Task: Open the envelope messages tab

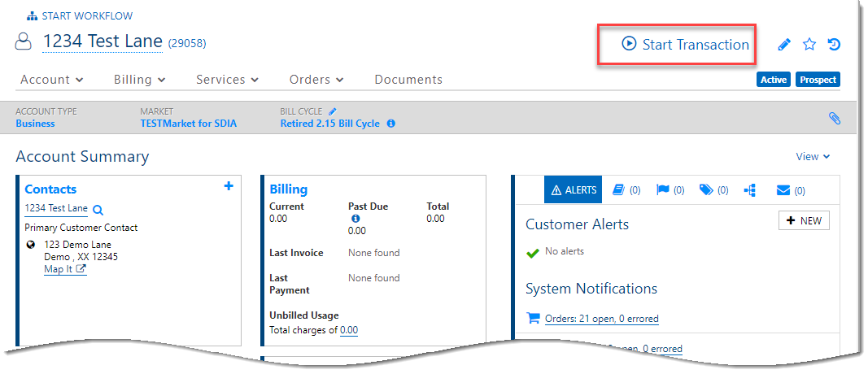Action: pyautogui.click(x=791, y=190)
